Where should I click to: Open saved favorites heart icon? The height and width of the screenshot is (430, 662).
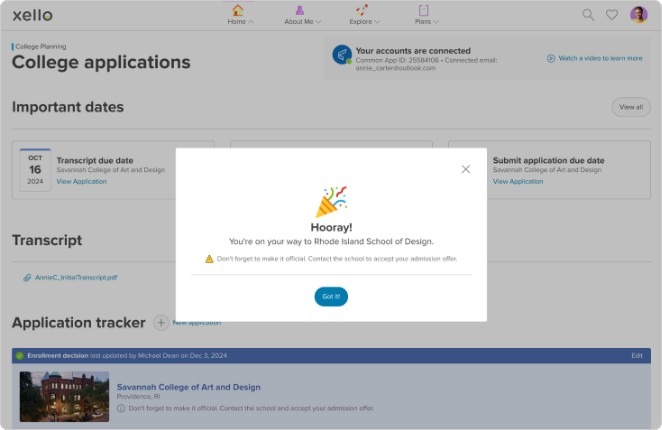pyautogui.click(x=612, y=15)
